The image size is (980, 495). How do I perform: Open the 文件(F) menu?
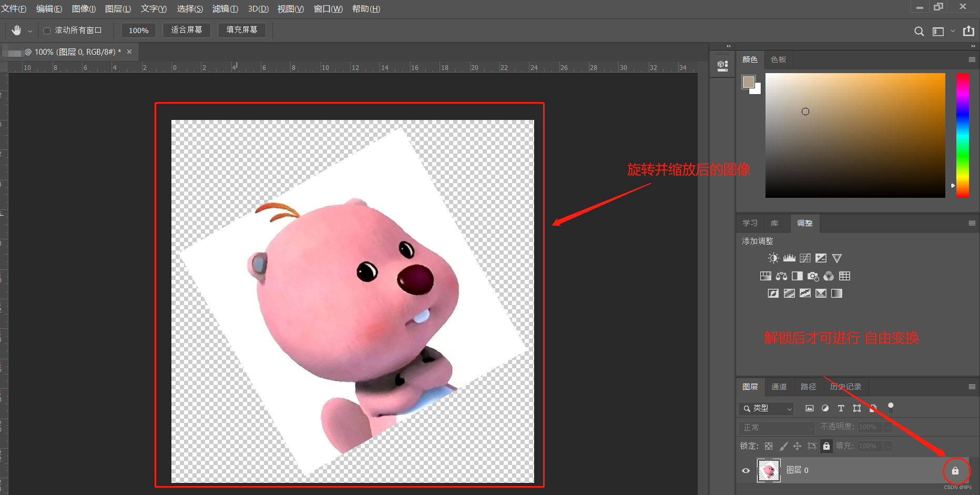click(14, 9)
